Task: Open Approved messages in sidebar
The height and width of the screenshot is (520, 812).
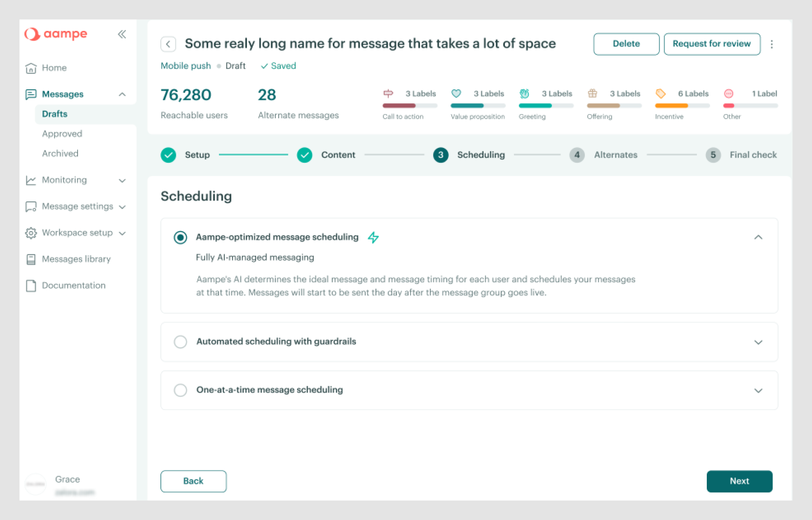Action: pyautogui.click(x=62, y=134)
